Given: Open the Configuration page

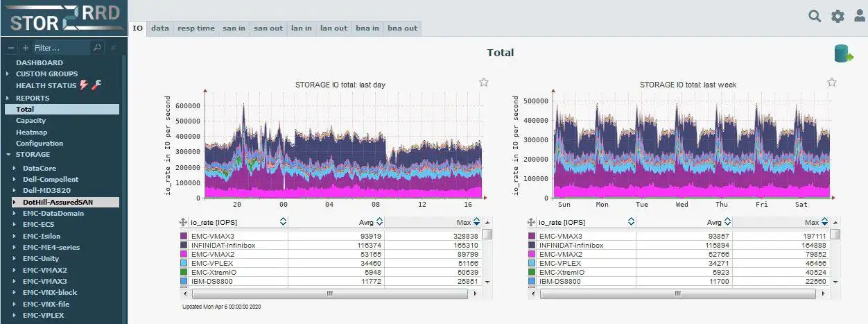Looking at the screenshot, I should (40, 143).
